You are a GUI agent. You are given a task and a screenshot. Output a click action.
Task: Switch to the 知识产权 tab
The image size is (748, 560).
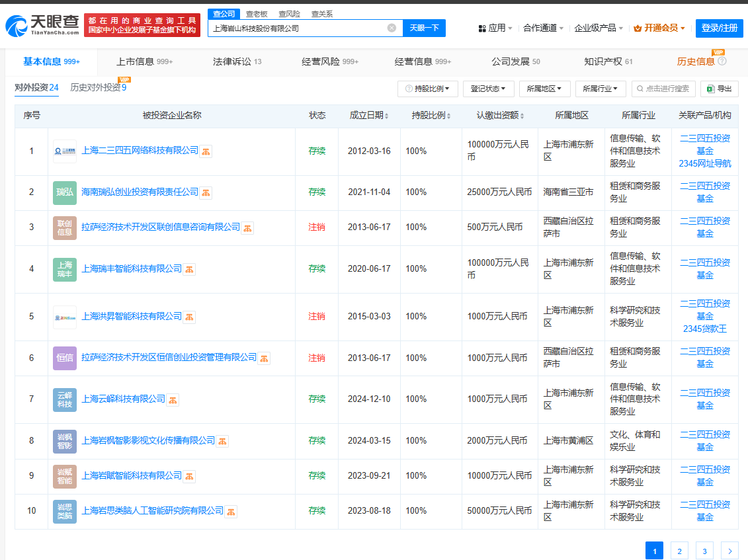608,61
